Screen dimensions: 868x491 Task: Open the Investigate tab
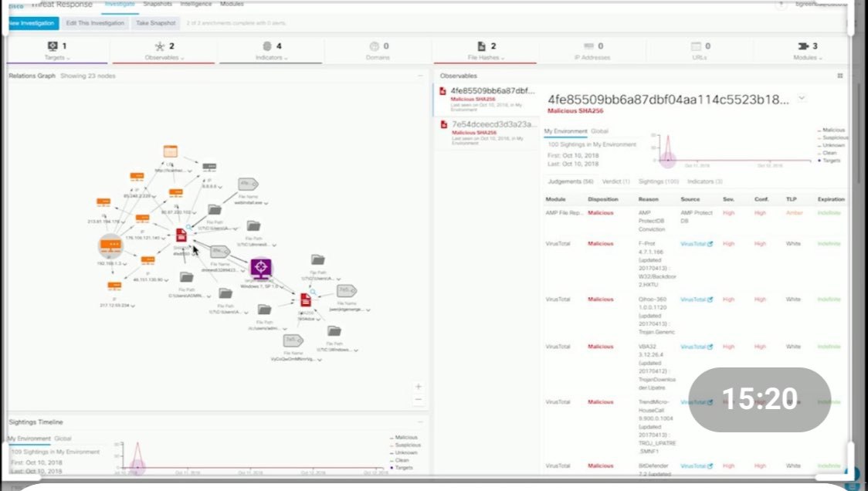[120, 5]
